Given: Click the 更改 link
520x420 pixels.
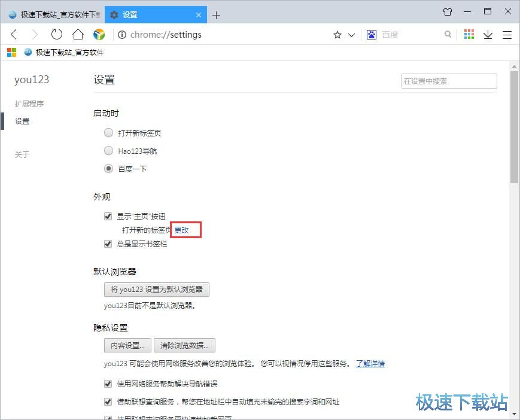Looking at the screenshot, I should pyautogui.click(x=182, y=230).
